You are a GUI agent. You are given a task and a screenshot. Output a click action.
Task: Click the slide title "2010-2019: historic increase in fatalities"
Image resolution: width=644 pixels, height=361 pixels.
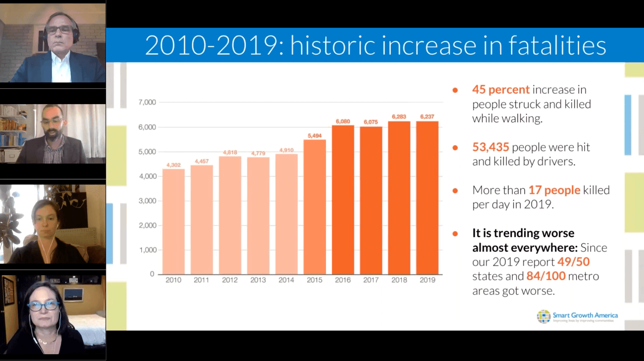[375, 45]
